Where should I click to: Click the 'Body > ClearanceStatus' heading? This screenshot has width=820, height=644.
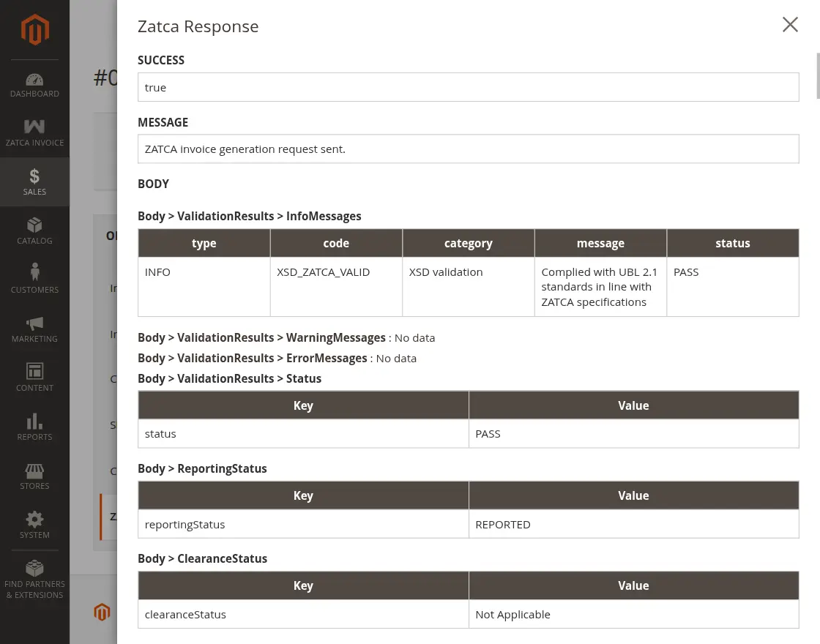pyautogui.click(x=202, y=558)
